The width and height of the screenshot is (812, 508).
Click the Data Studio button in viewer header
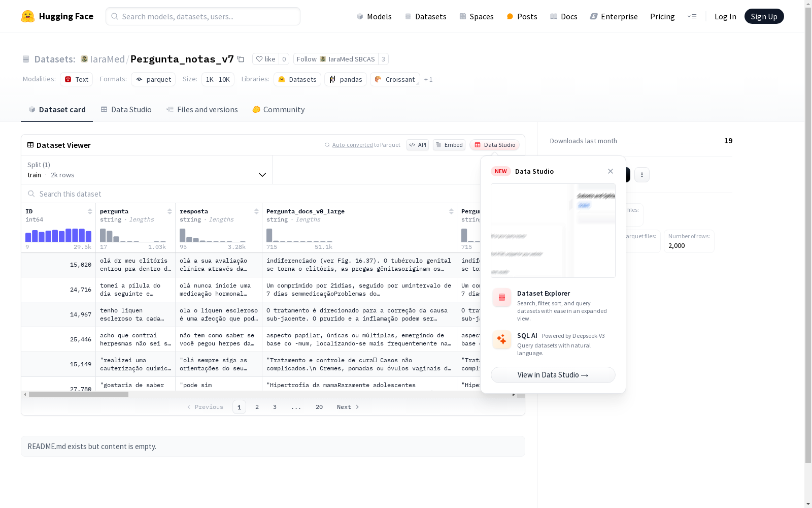[495, 145]
